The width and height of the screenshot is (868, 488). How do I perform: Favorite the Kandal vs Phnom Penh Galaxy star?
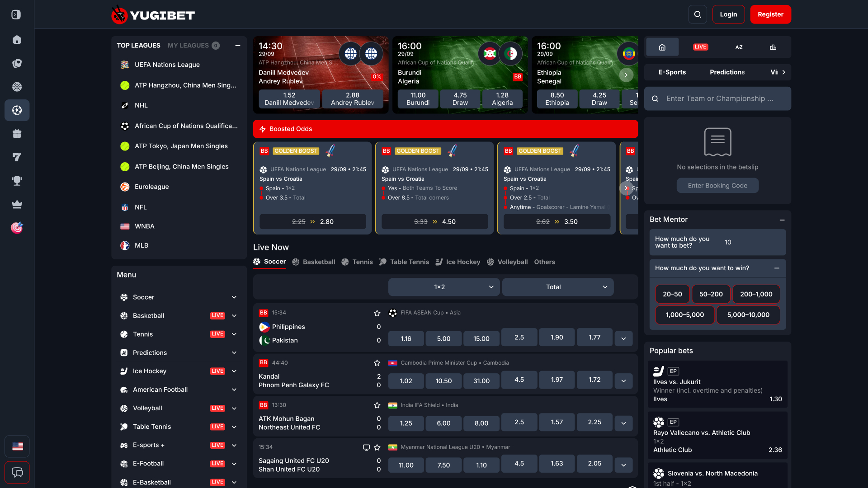(377, 363)
